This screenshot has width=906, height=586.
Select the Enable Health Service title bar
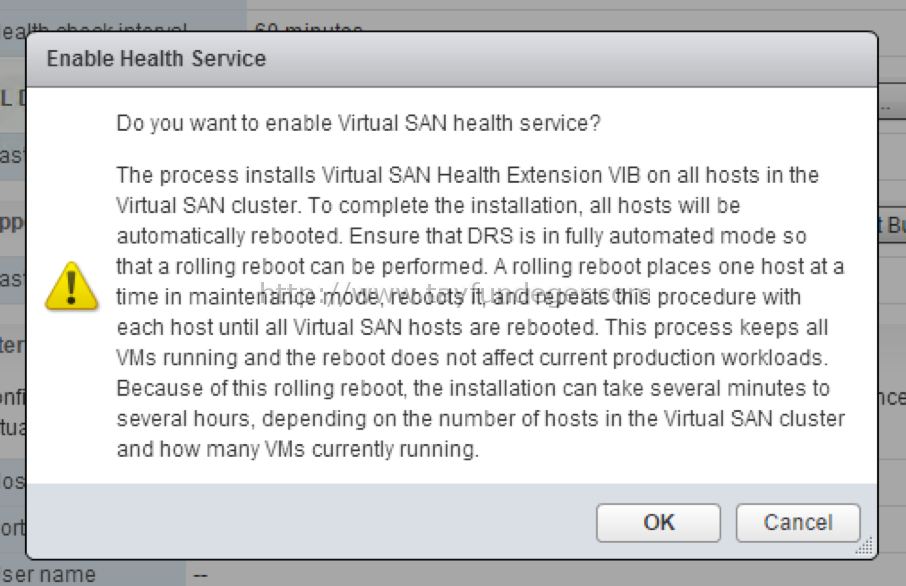tap(452, 59)
